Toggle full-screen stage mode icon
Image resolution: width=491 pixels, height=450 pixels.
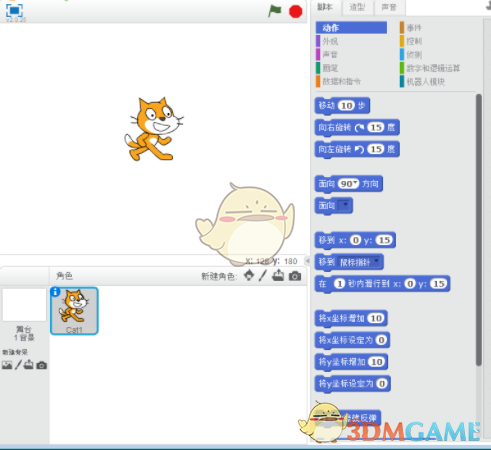(14, 10)
